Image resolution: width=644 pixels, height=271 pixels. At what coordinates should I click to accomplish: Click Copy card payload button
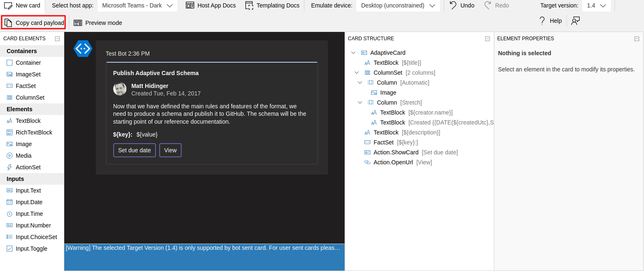34,22
